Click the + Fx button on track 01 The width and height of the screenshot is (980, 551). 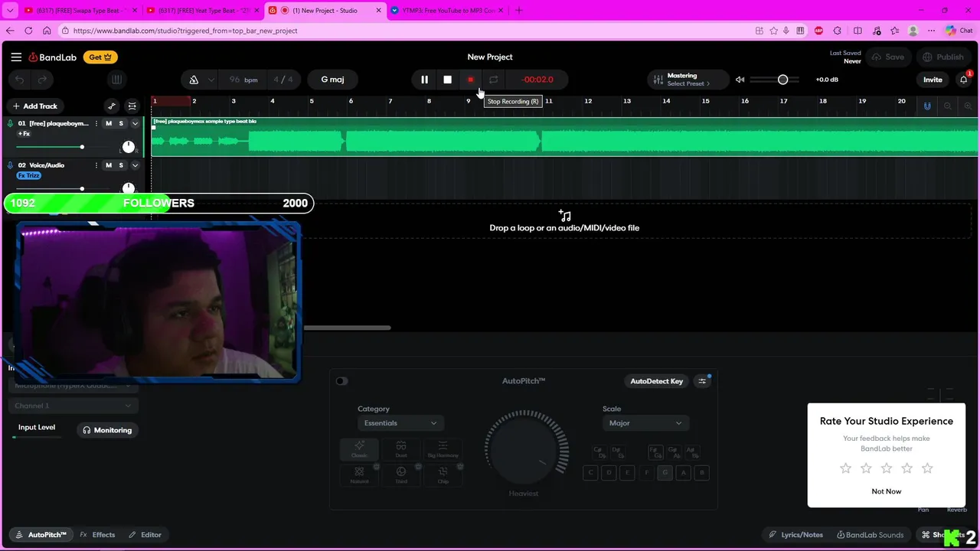coord(24,134)
